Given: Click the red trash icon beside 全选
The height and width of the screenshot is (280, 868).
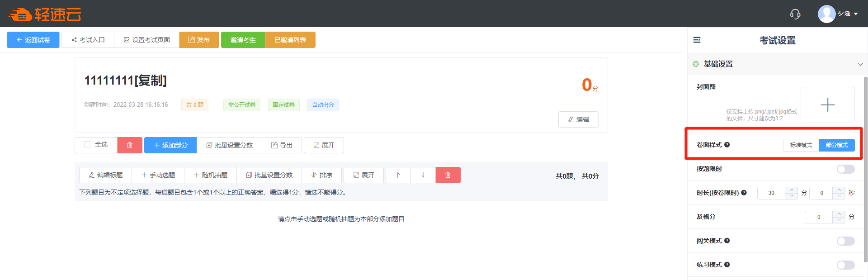Looking at the screenshot, I should [130, 145].
